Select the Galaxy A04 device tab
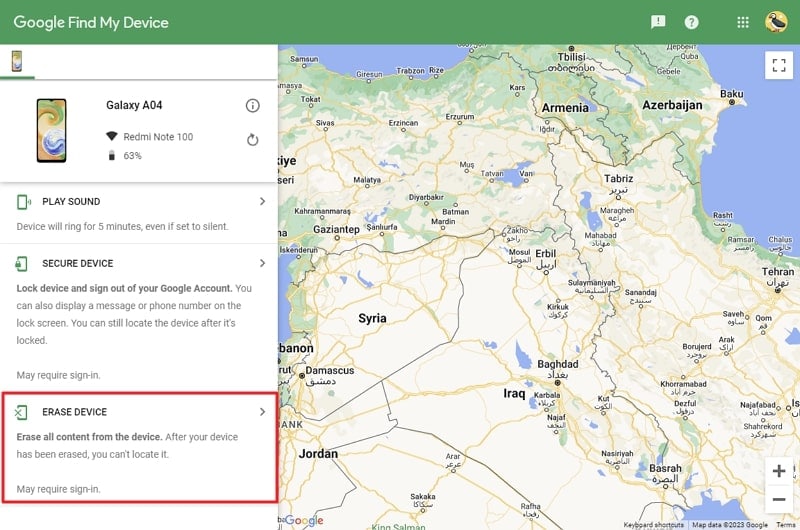 17,61
